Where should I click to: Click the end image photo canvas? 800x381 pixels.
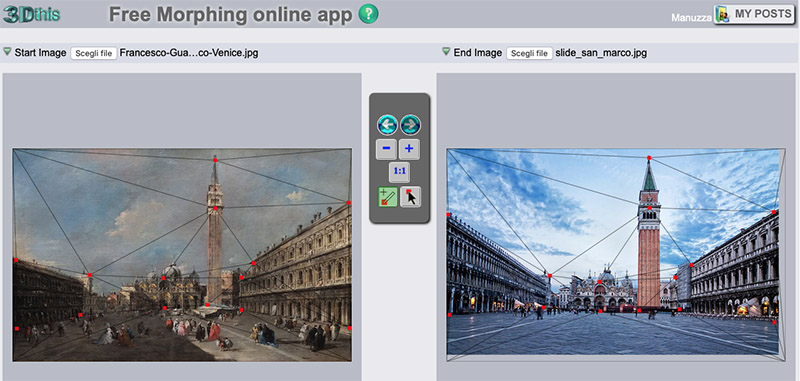(x=616, y=255)
